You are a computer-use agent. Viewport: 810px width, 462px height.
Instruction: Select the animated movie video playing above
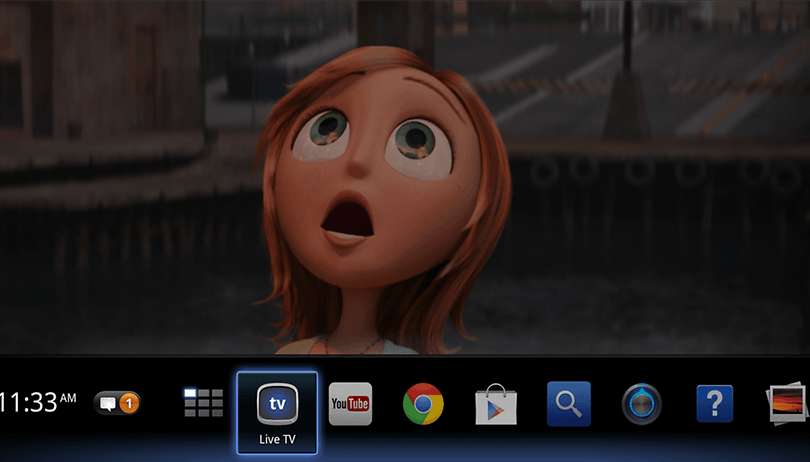coord(405,177)
